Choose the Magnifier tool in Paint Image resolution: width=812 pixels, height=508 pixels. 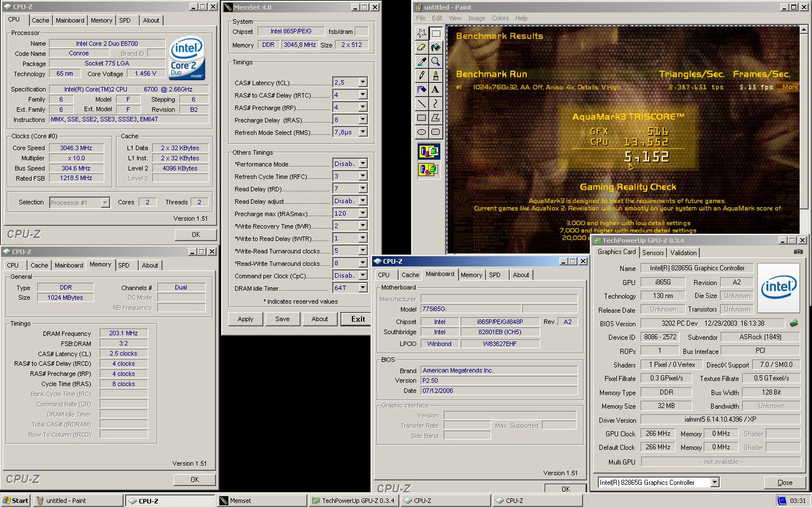pyautogui.click(x=435, y=62)
